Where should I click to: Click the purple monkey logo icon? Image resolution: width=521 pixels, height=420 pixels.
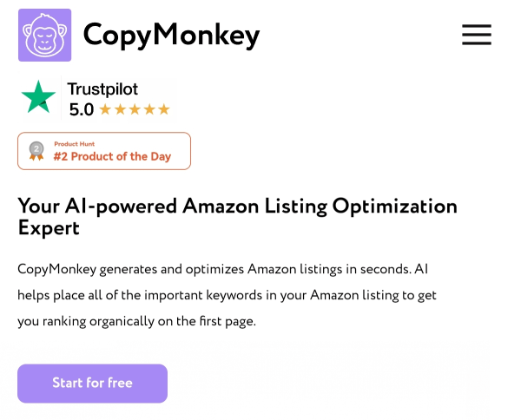[44, 35]
